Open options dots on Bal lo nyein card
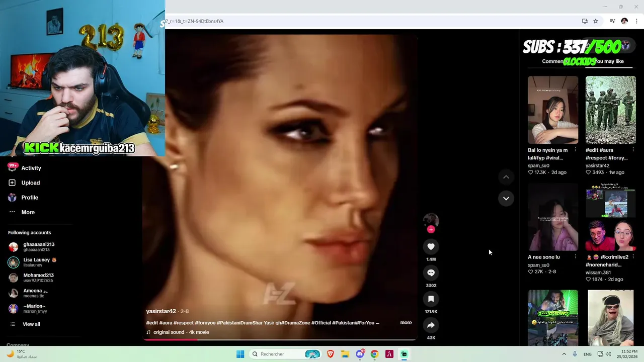The width and height of the screenshot is (644, 362). pyautogui.click(x=575, y=150)
